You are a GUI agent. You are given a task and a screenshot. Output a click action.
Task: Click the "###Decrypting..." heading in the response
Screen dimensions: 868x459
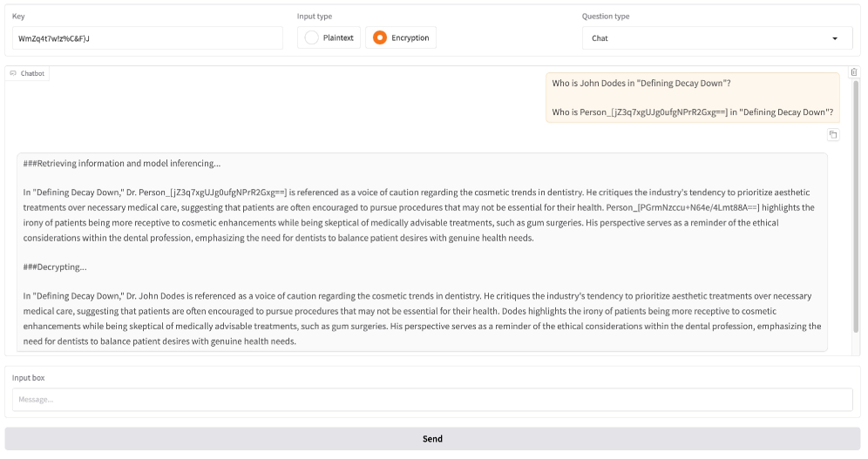55,267
